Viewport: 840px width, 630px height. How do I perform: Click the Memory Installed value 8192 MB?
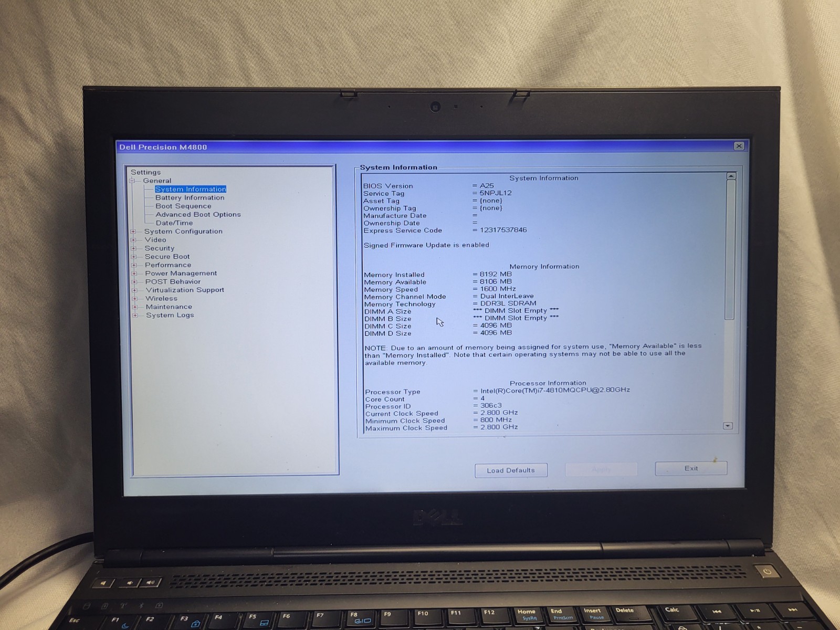[496, 274]
